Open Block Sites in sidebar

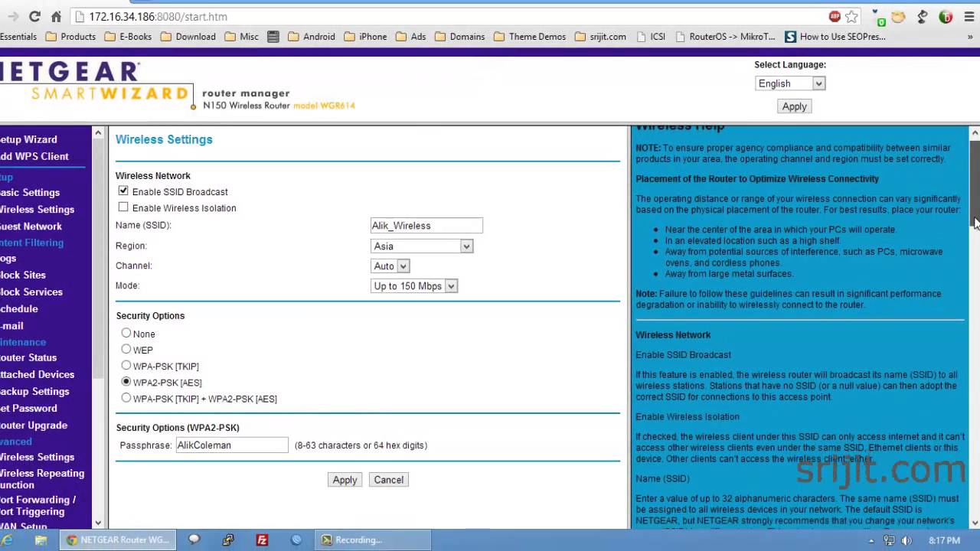[23, 275]
